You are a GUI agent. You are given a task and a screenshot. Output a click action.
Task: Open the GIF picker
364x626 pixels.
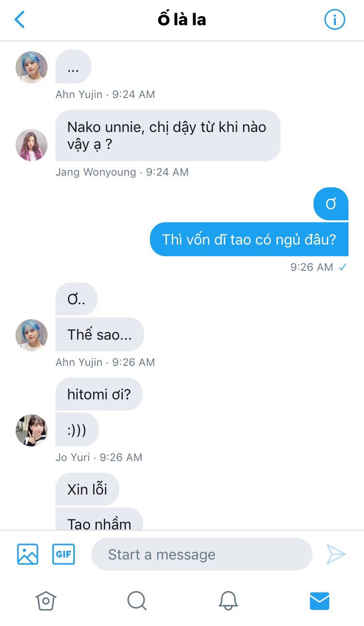click(64, 554)
